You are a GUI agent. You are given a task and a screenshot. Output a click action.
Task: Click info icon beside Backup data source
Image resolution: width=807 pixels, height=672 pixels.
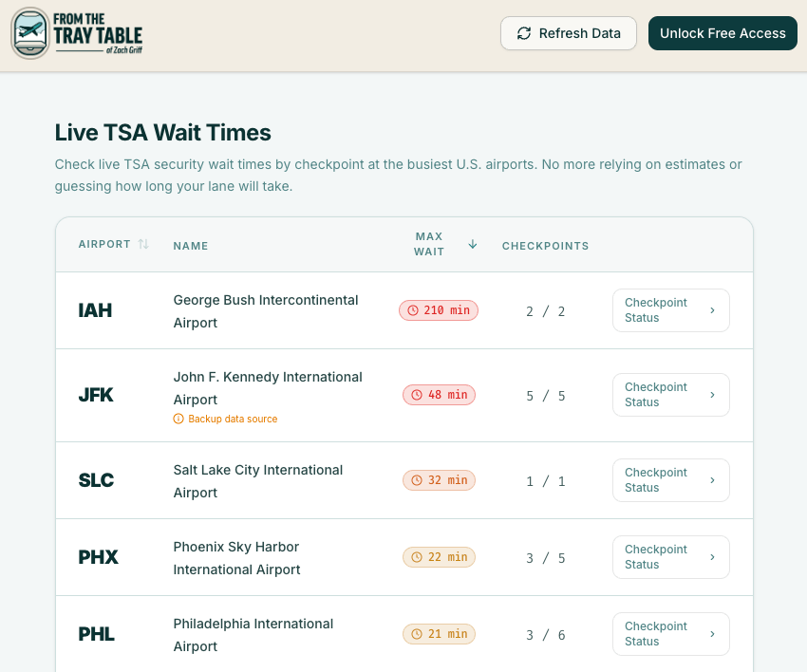click(x=178, y=419)
